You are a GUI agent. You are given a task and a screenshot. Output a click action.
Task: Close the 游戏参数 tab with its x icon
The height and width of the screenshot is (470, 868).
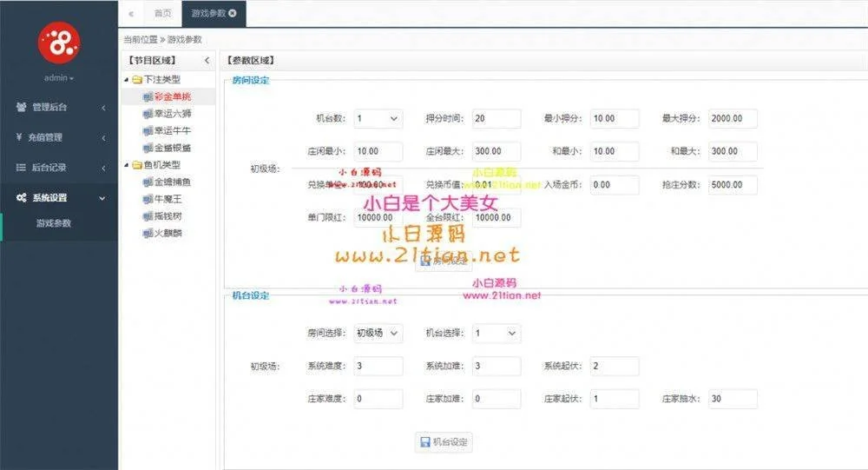tap(233, 14)
